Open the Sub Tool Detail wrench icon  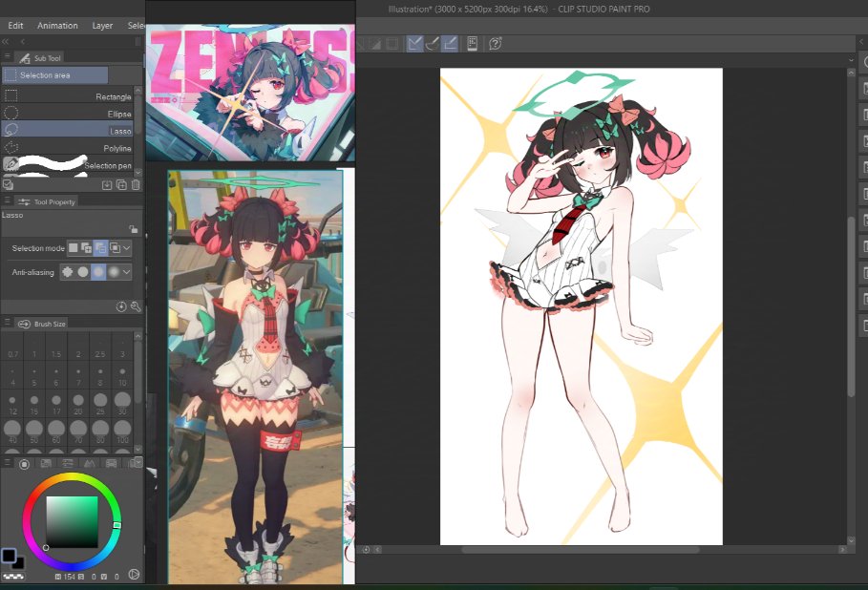click(136, 306)
